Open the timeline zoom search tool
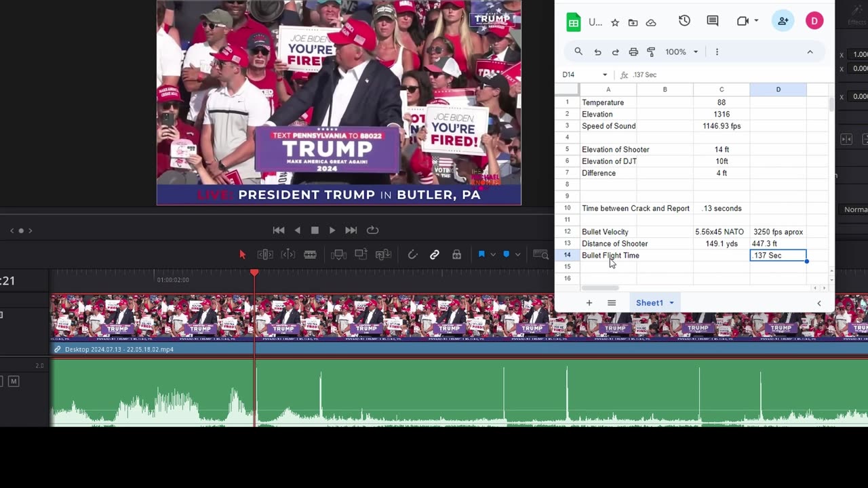Viewport: 868px width, 488px height. point(540,255)
